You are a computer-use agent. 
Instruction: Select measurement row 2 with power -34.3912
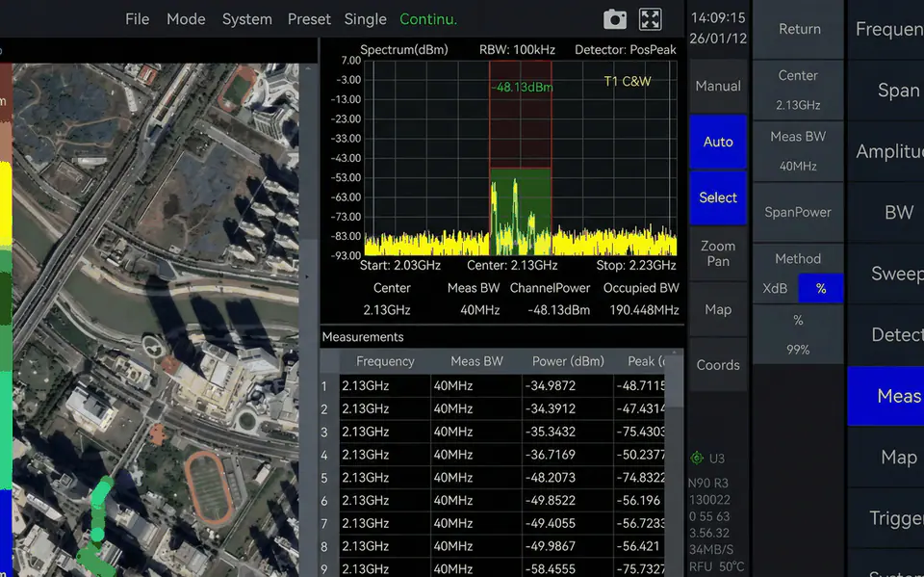(x=494, y=408)
